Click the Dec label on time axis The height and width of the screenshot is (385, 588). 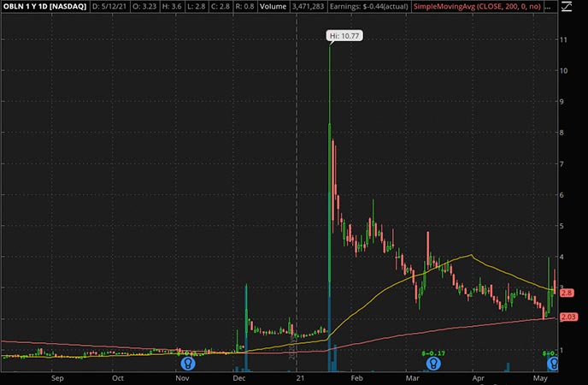239,378
